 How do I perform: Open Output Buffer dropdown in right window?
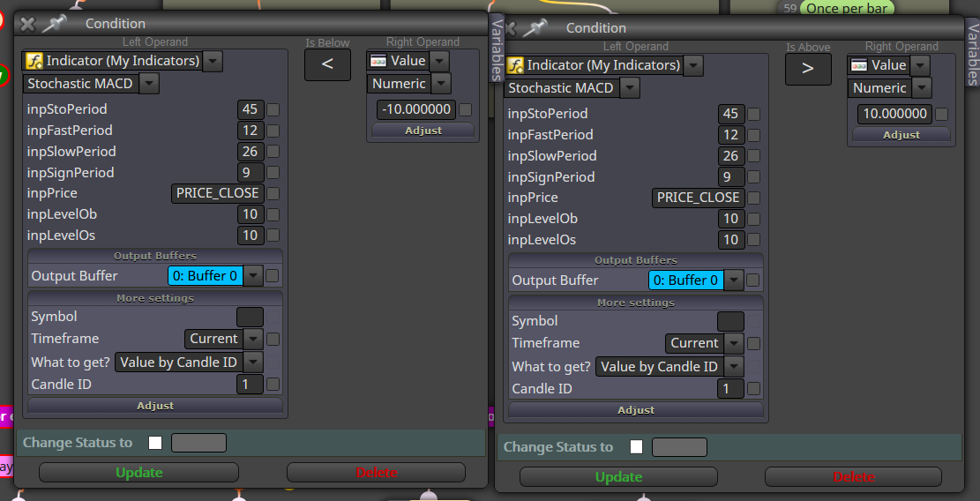coord(733,280)
